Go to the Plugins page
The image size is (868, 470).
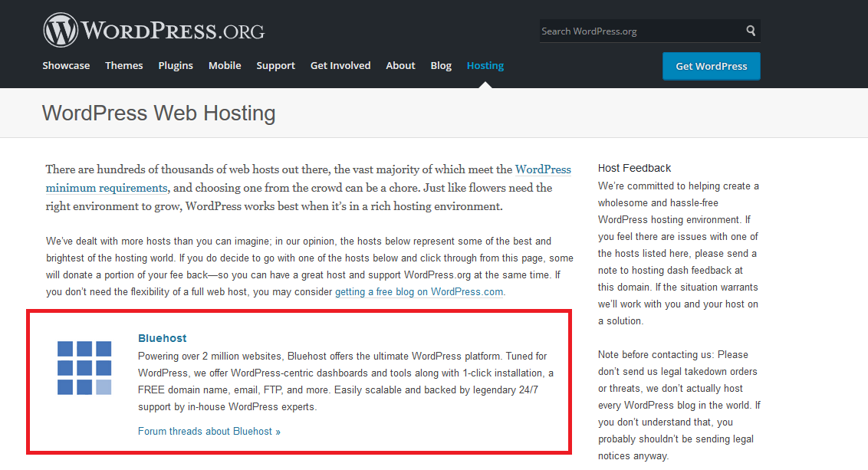coord(176,65)
